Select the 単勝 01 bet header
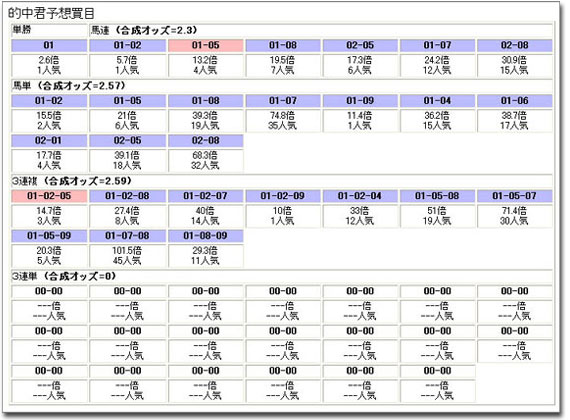The width and height of the screenshot is (570, 420). point(49,45)
